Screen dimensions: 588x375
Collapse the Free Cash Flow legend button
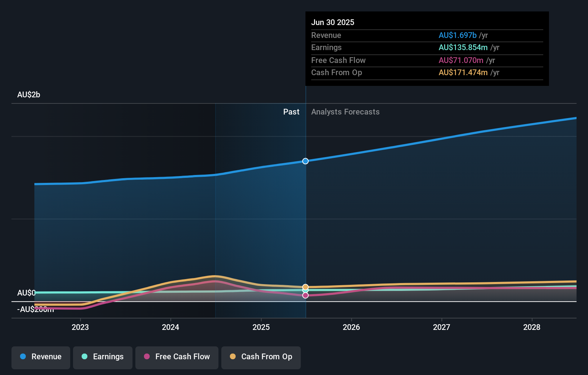click(177, 357)
